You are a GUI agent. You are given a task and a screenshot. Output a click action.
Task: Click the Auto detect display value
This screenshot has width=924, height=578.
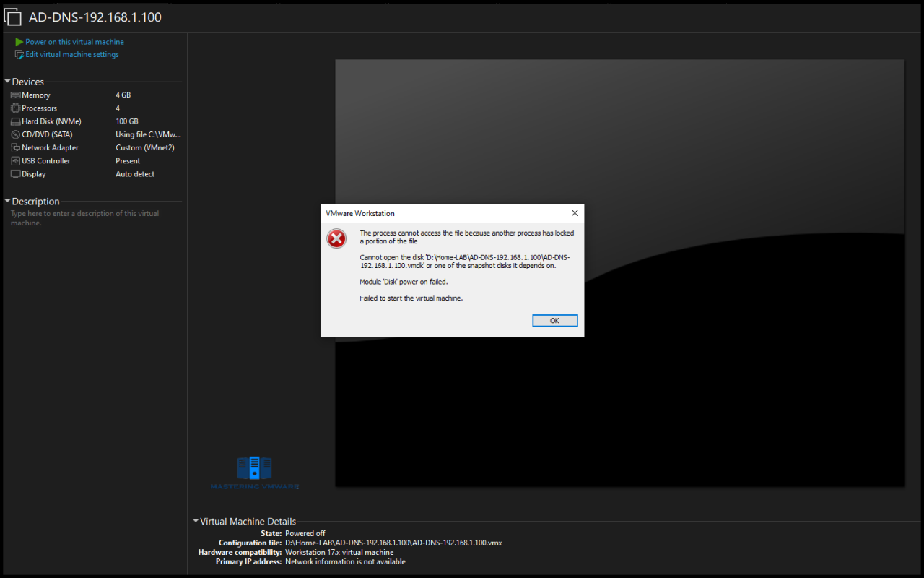(135, 174)
